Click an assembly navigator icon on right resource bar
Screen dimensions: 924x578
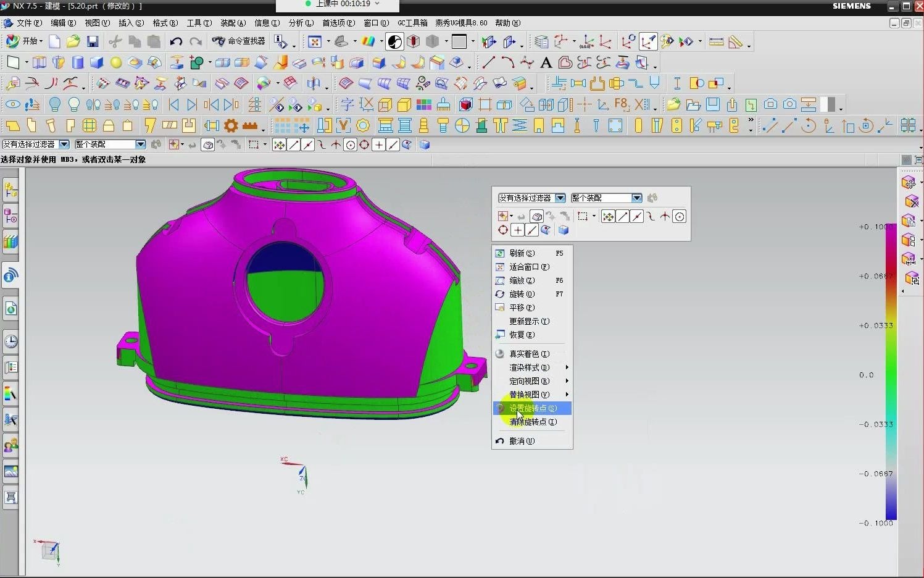coord(910,183)
